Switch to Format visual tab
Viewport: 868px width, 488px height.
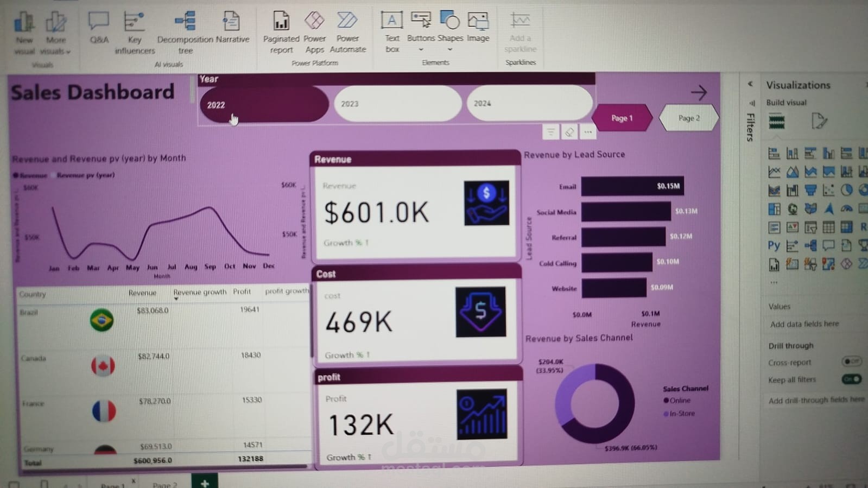coord(819,121)
